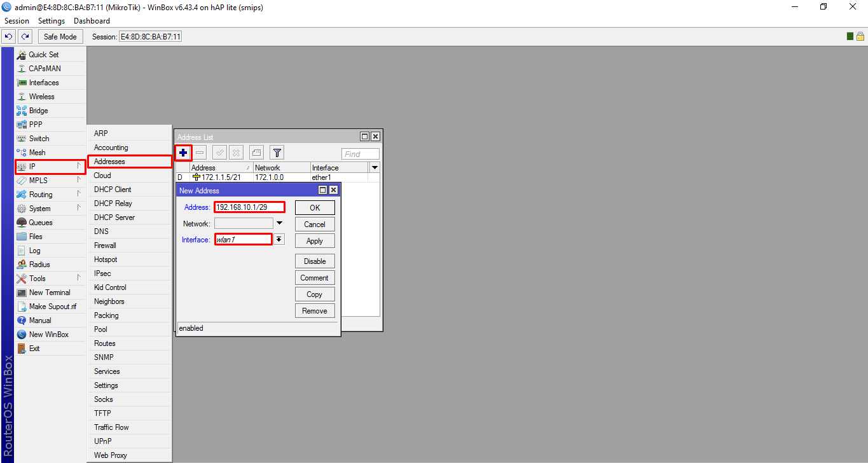
Task: Expand the MPLS submenu
Action: 50,181
